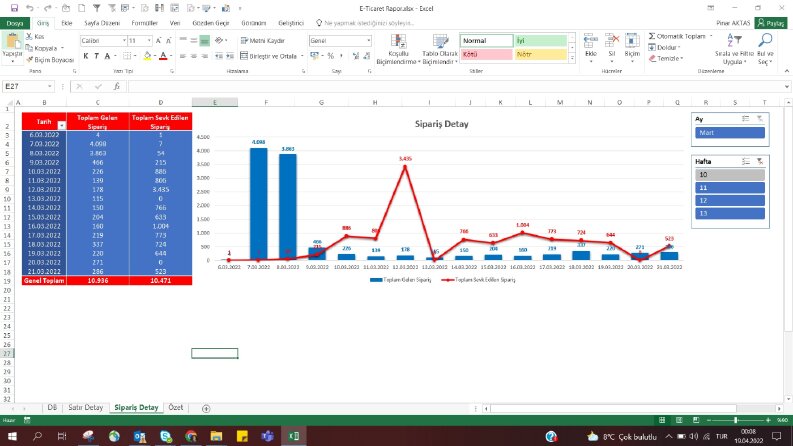
Task: Toggle middle vertical alignment button
Action: point(194,40)
